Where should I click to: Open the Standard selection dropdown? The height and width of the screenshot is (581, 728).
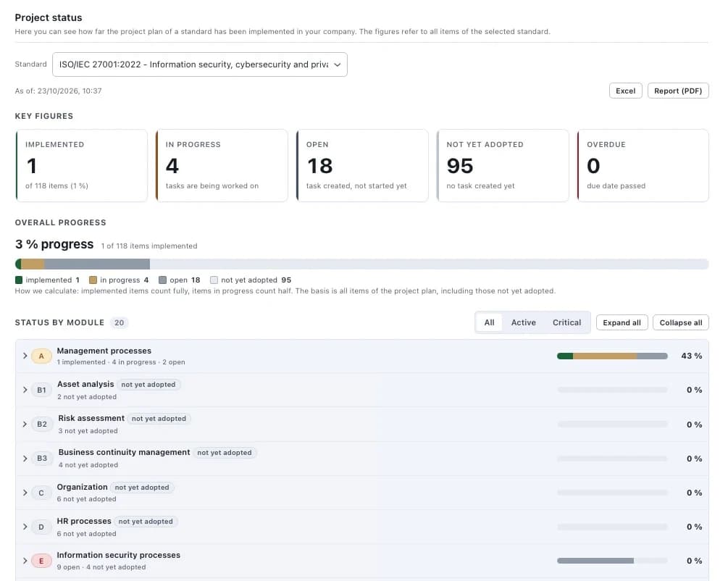200,64
